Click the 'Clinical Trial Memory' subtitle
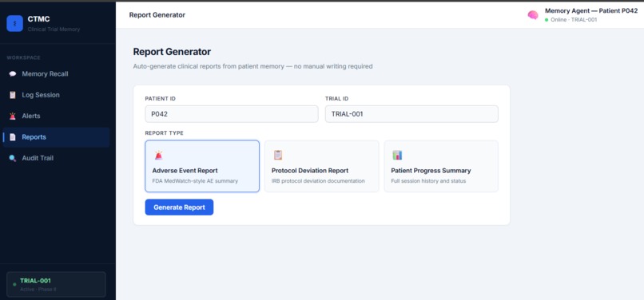The height and width of the screenshot is (300, 644). click(x=54, y=30)
